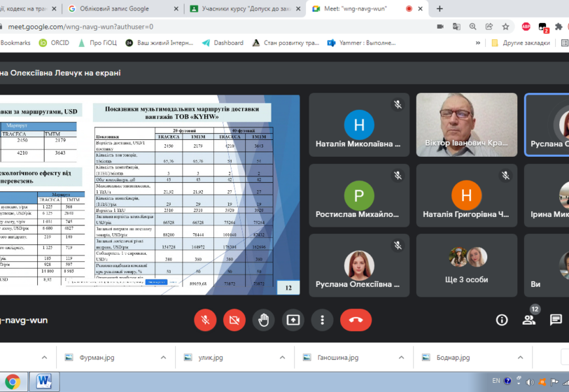Leave the call with red hang-up button
Screen dimensions: 569x392
pos(356,319)
